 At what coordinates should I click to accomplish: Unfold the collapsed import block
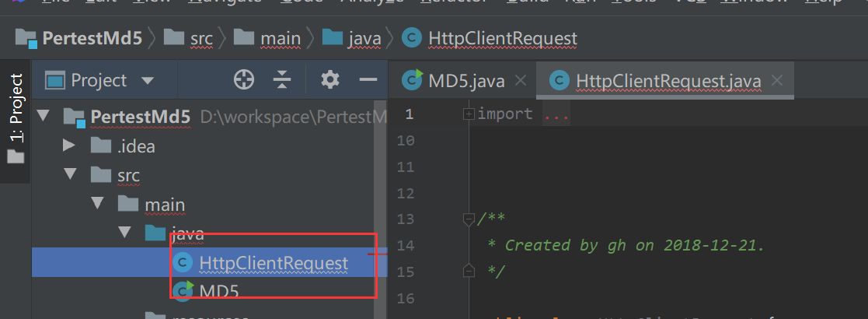click(469, 114)
